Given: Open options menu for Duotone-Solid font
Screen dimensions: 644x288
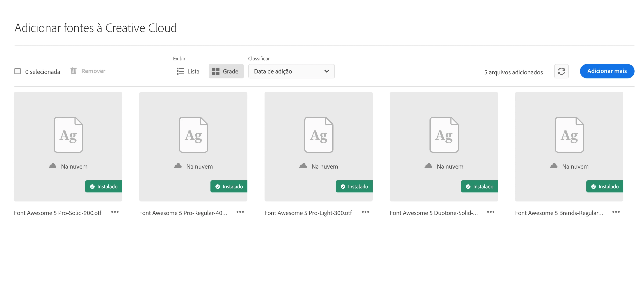Looking at the screenshot, I should [x=491, y=212].
